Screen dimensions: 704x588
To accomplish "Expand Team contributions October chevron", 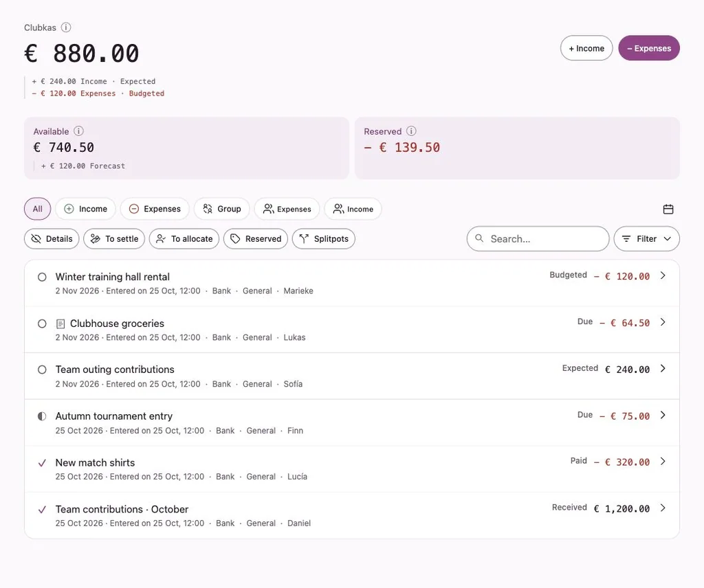I will click(663, 508).
